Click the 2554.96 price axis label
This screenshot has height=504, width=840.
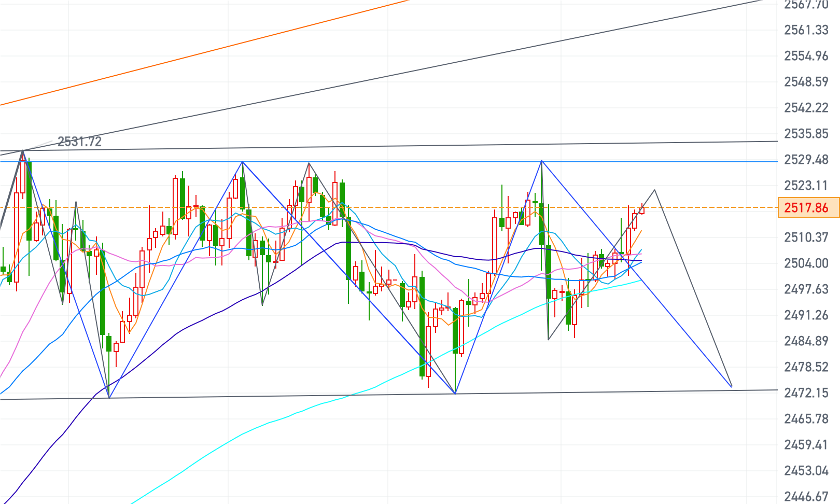[x=806, y=56]
